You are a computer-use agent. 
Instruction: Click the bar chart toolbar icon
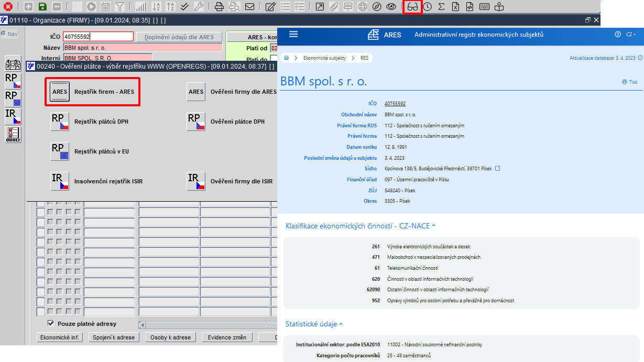[x=141, y=7]
